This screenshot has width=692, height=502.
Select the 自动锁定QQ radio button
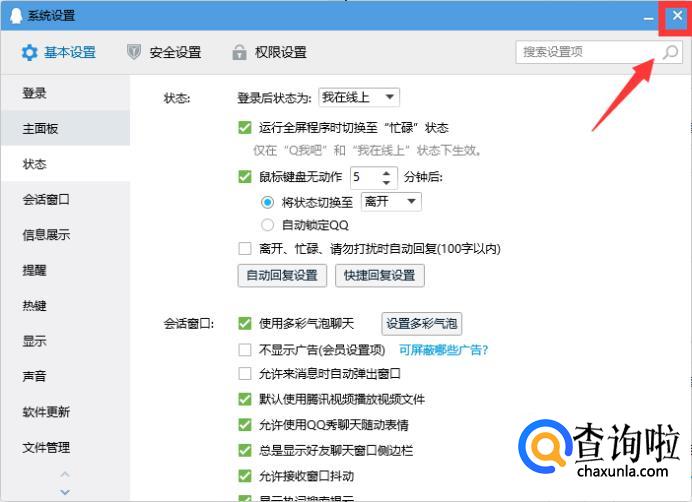click(x=267, y=225)
